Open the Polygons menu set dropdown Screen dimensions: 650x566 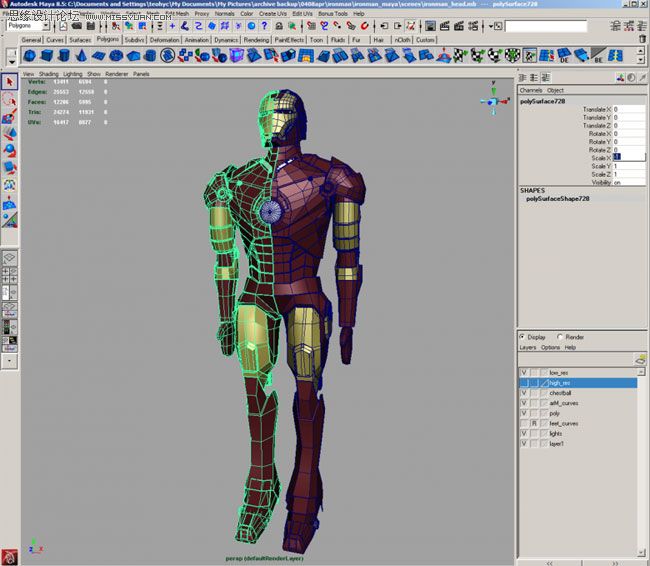(28, 25)
